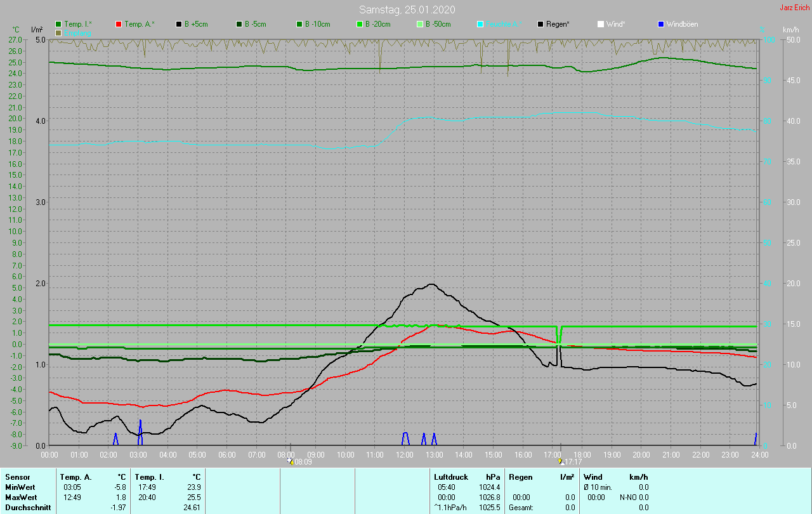Select the white Wind legend swatch
812x514 pixels.
(601, 24)
